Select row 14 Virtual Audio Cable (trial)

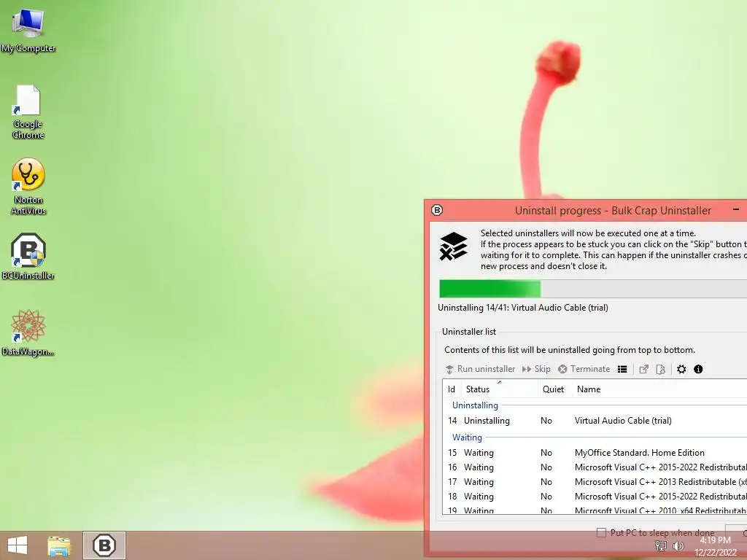(595, 421)
